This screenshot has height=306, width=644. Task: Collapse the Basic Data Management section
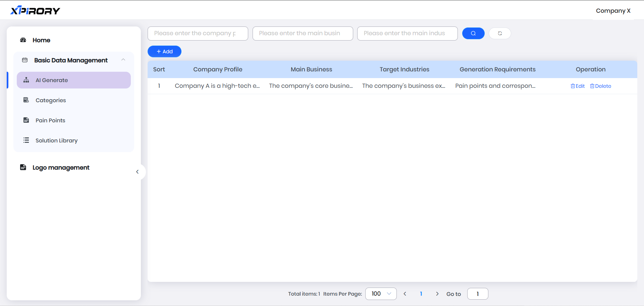click(x=123, y=60)
